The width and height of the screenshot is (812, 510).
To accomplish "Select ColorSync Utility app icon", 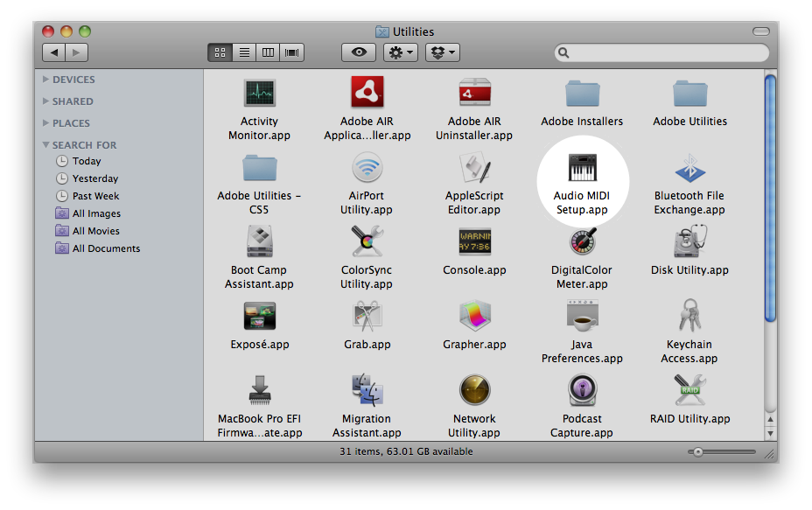I will tap(367, 241).
